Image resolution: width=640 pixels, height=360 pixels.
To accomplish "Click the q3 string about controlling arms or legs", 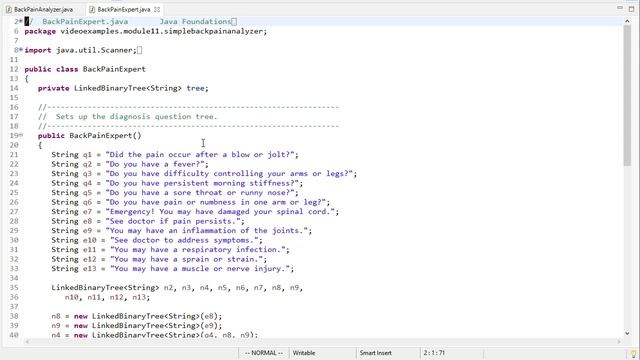I will [229, 173].
